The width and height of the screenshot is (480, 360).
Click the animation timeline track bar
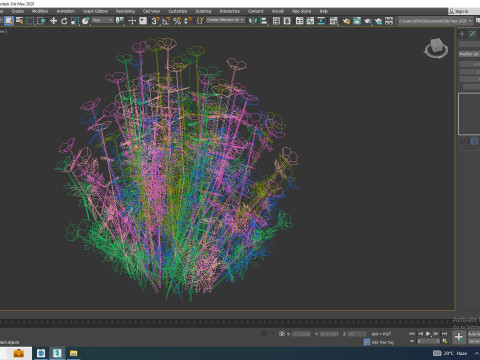pos(227,322)
